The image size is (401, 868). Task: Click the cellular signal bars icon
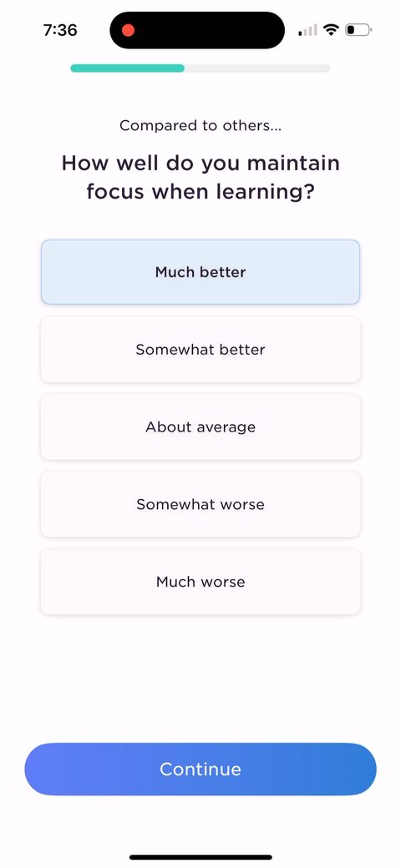coord(307,30)
